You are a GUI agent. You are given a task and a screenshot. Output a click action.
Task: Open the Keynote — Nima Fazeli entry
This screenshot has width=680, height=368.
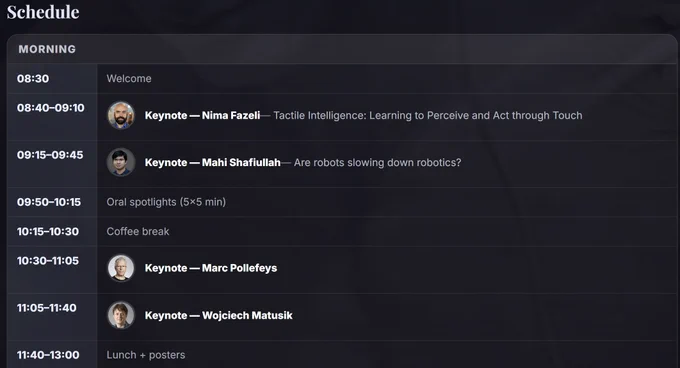(x=203, y=115)
